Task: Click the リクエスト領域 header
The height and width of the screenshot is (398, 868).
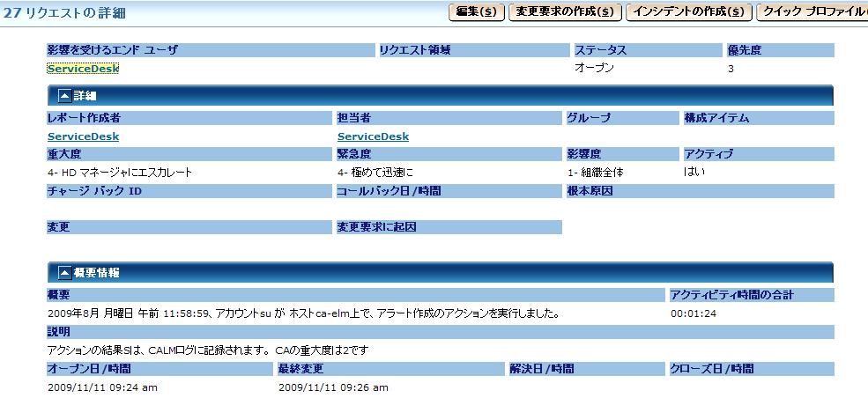Action: point(474,50)
